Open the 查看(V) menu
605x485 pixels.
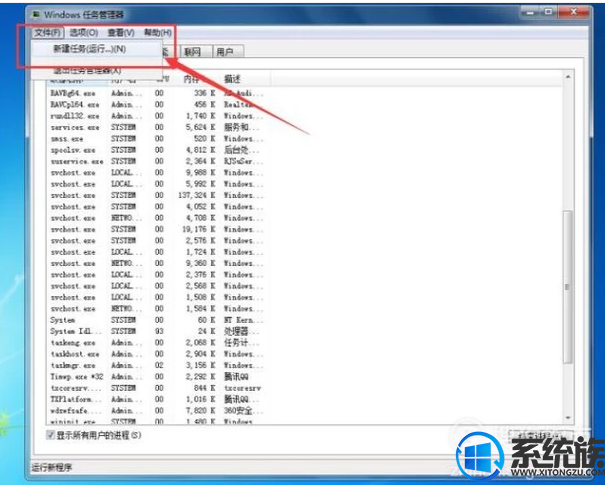tap(121, 33)
